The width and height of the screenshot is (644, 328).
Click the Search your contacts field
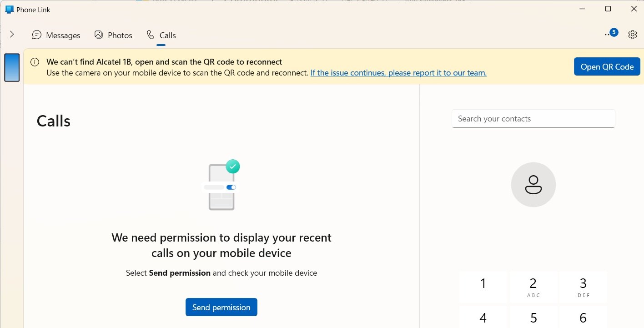[x=533, y=118]
